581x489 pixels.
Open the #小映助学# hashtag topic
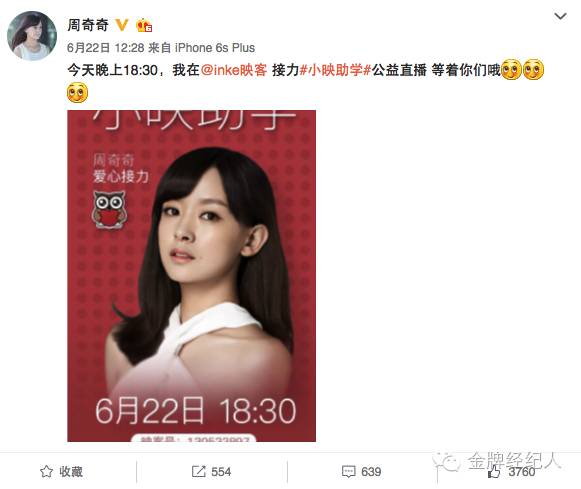(x=335, y=70)
